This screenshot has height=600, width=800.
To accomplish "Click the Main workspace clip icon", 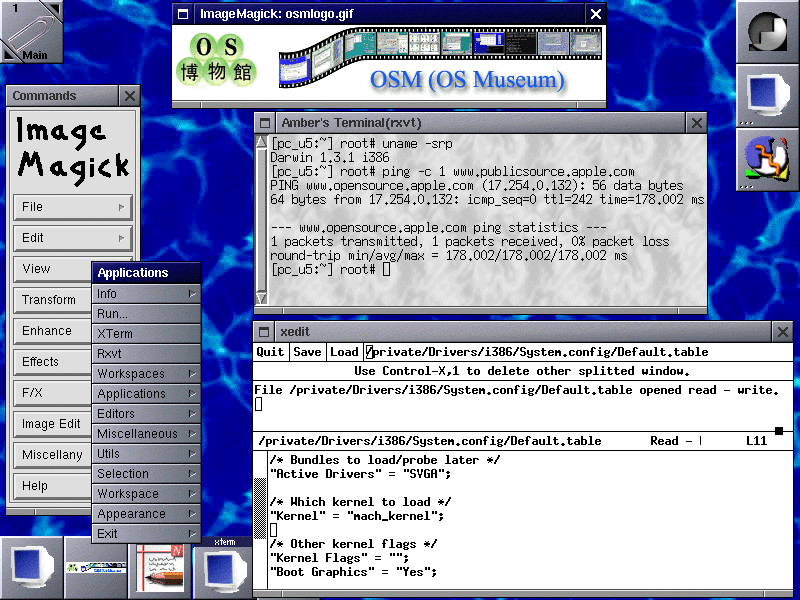I will click(32, 32).
